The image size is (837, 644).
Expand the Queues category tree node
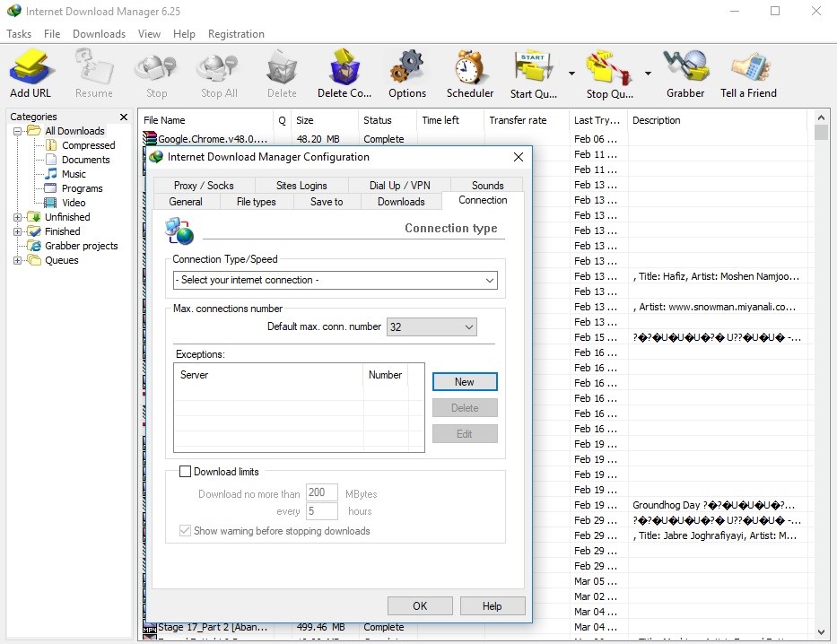click(18, 260)
